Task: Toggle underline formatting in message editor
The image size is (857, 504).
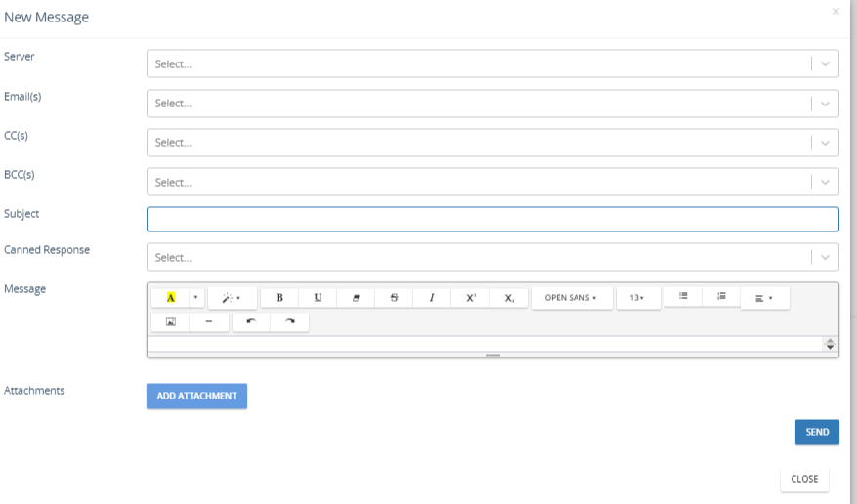Action: pyautogui.click(x=318, y=298)
